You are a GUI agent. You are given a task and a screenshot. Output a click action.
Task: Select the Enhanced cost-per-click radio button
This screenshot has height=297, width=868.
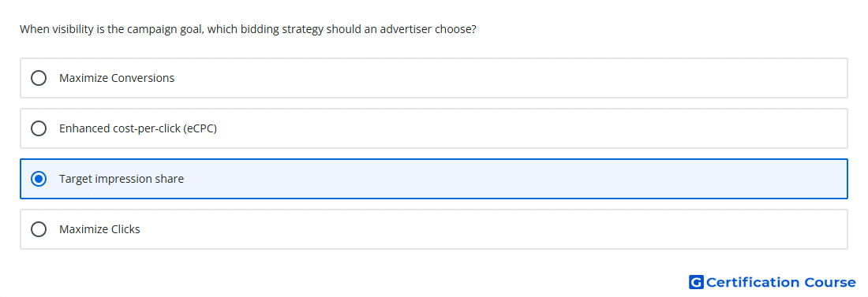(x=39, y=128)
